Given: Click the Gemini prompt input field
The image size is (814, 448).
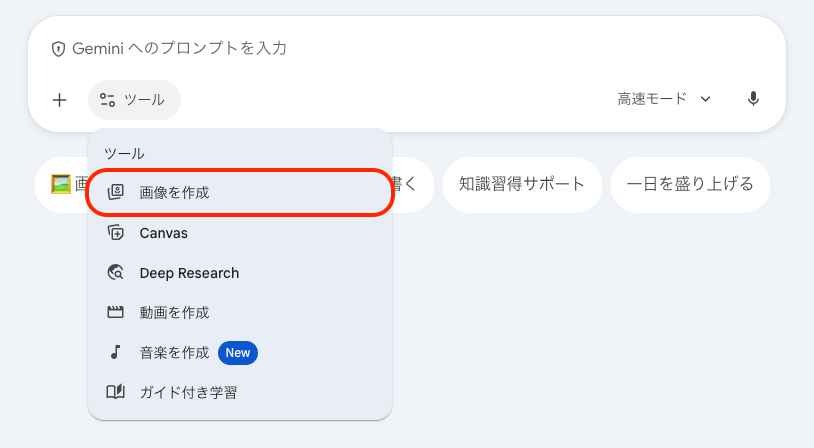Looking at the screenshot, I should (x=400, y=48).
